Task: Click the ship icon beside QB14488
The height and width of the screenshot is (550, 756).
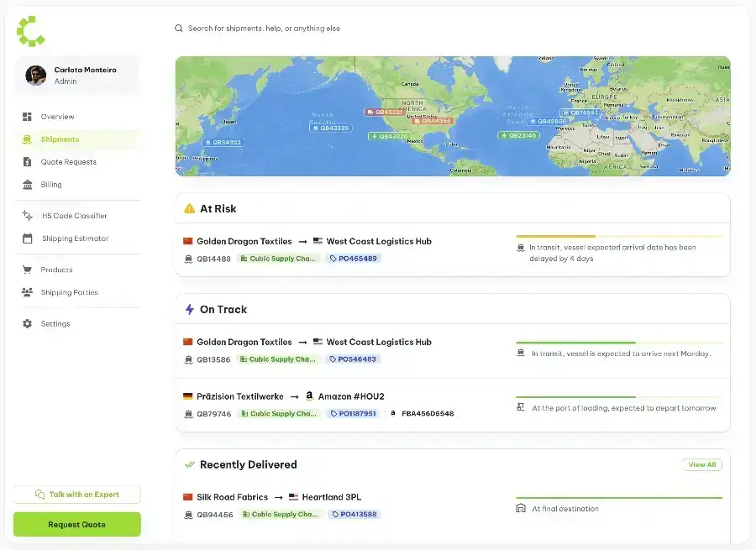Action: click(188, 259)
